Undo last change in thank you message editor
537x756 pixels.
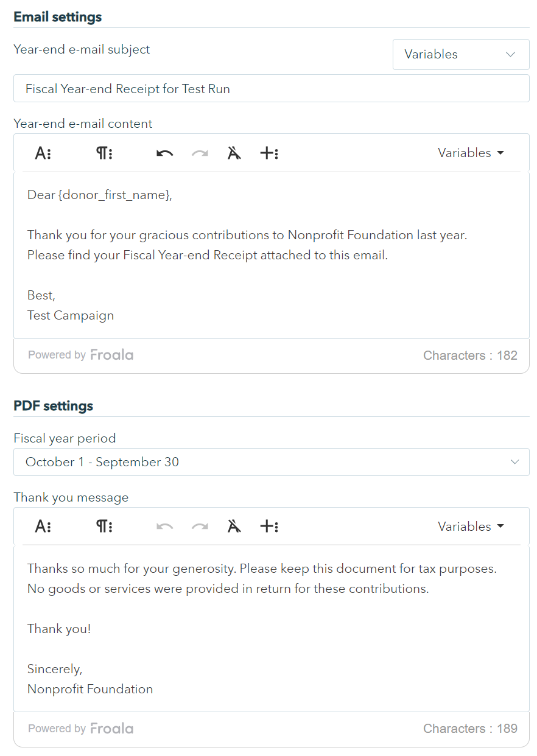[x=164, y=527]
